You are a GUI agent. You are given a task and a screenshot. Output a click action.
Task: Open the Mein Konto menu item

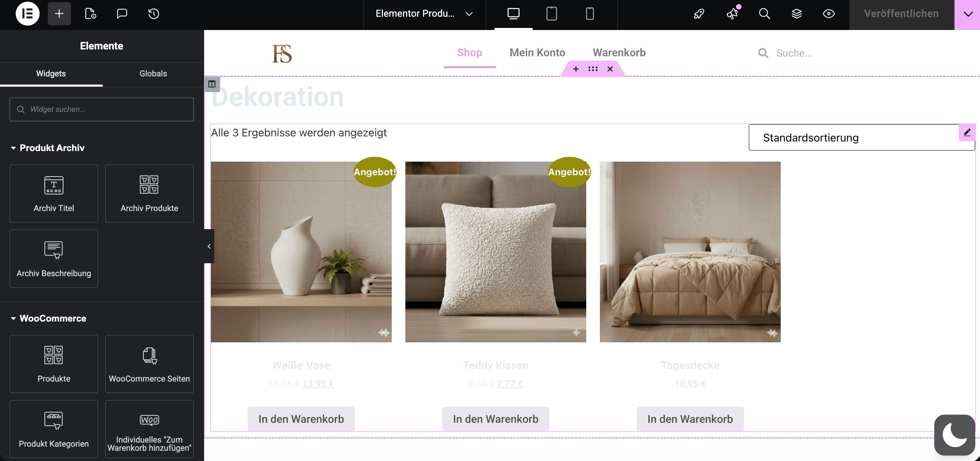pos(537,53)
